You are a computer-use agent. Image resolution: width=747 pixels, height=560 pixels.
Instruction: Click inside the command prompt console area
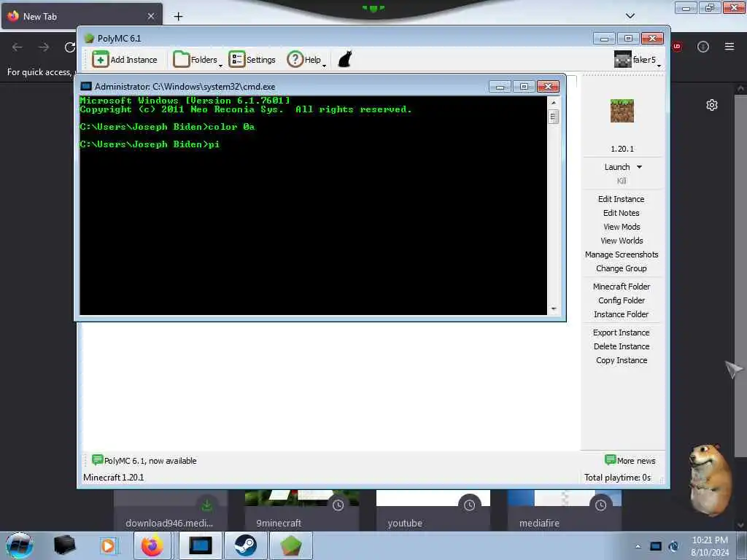pyautogui.click(x=313, y=205)
